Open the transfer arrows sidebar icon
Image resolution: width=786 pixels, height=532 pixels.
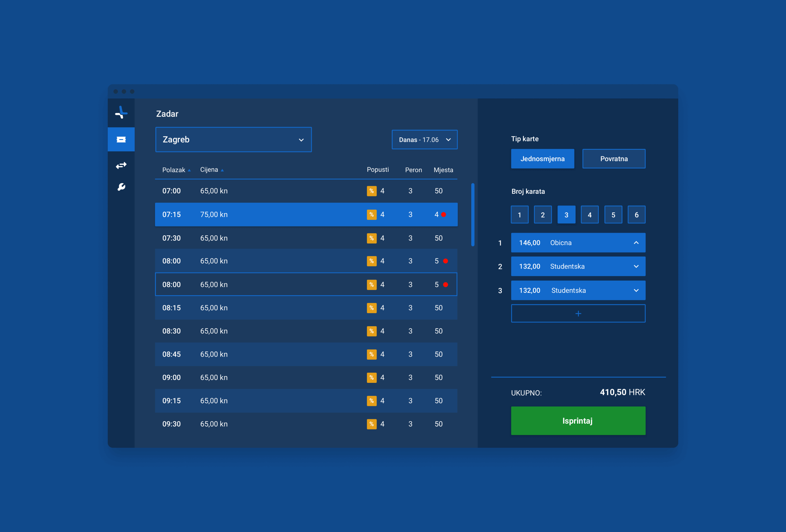[x=121, y=165]
